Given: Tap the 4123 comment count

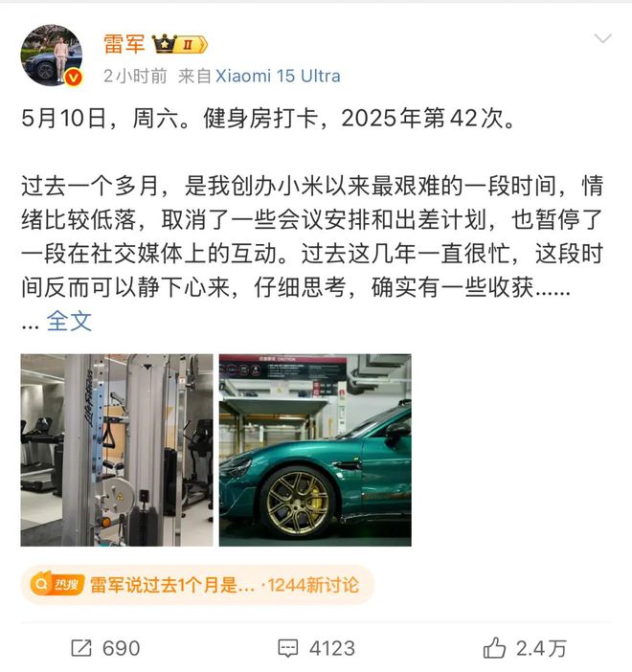Looking at the screenshot, I should tap(332, 648).
